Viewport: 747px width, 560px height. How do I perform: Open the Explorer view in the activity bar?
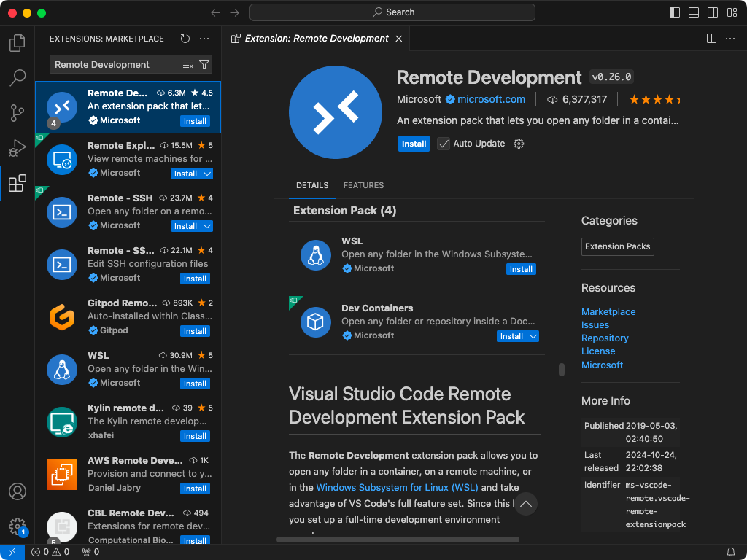coord(18,43)
